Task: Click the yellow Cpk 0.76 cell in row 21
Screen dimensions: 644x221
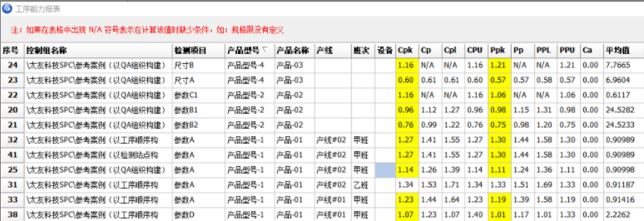Action: tap(407, 125)
